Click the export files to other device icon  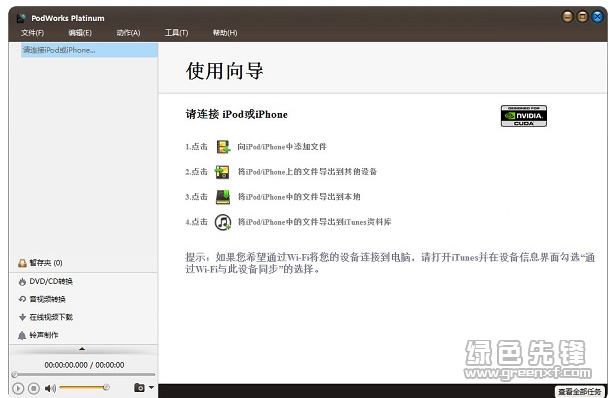pyautogui.click(x=222, y=172)
